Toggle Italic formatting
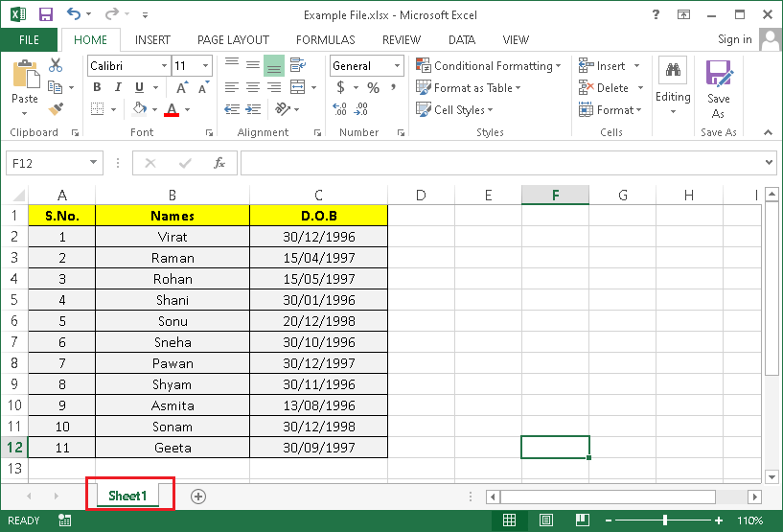Screen dimensions: 783x532 [118, 87]
